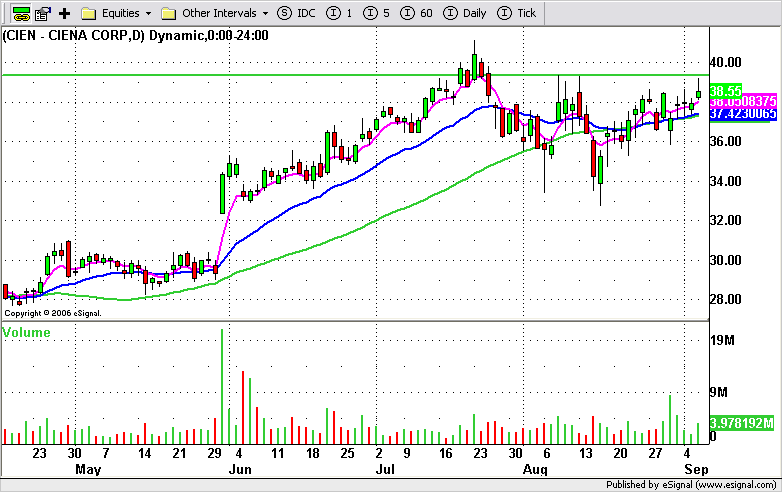Switch to the 5-minute interval

pyautogui.click(x=377, y=13)
